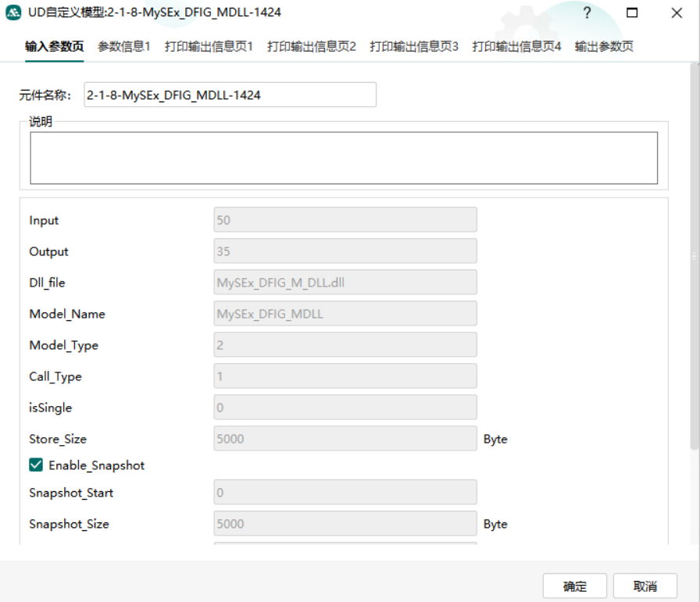Screen dimensions: 700x602
Task: Switch to the 参数信息1 tab
Action: click(x=124, y=47)
